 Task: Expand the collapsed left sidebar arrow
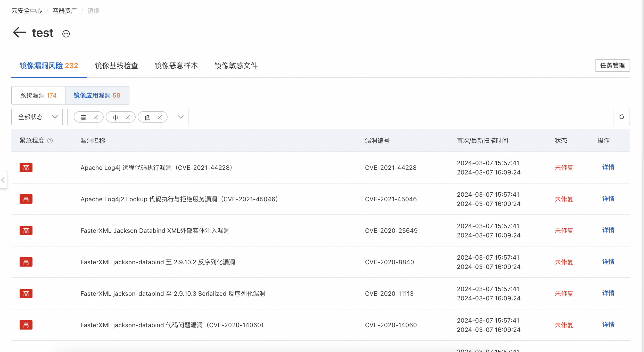pyautogui.click(x=3, y=180)
